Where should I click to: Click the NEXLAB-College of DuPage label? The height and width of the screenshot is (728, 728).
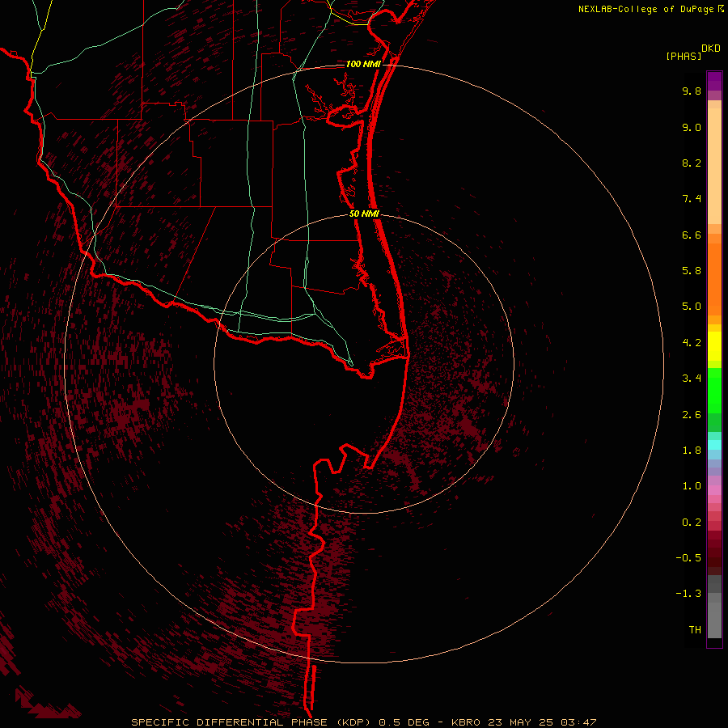click(645, 9)
